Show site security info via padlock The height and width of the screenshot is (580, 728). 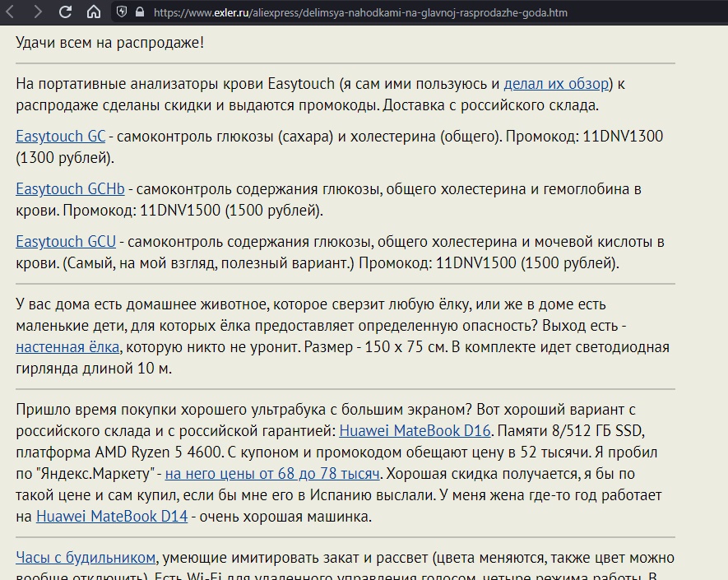(140, 12)
